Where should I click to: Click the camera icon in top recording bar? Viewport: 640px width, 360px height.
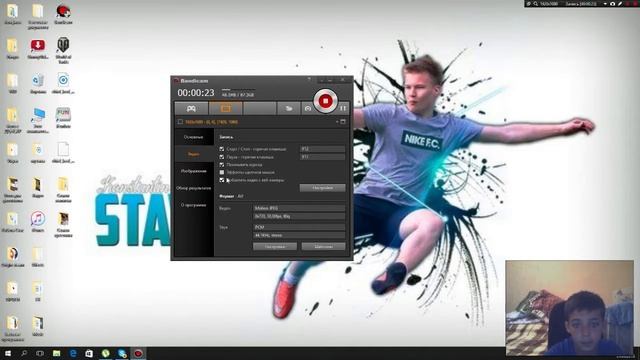pyautogui.click(x=612, y=4)
